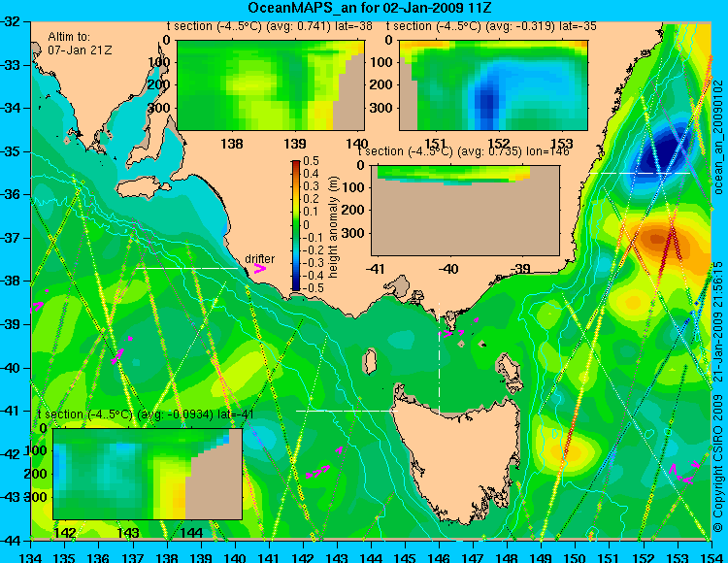728x563 pixels.
Task: Click the white dashed lat=-35 section line
Action: coord(640,173)
